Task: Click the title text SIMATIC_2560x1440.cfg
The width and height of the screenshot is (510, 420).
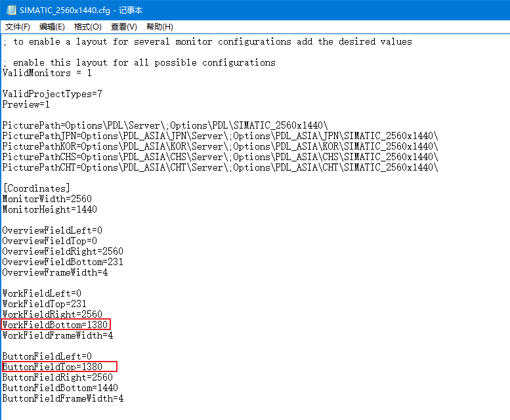Action: (65, 10)
